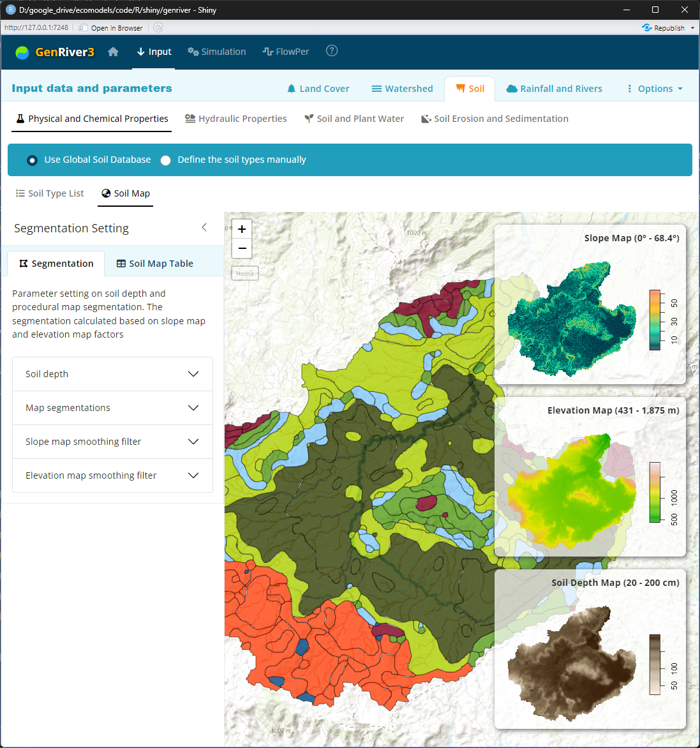Click the 127.0.0.1:7248 address text
The width and height of the screenshot is (700, 748).
pos(36,27)
